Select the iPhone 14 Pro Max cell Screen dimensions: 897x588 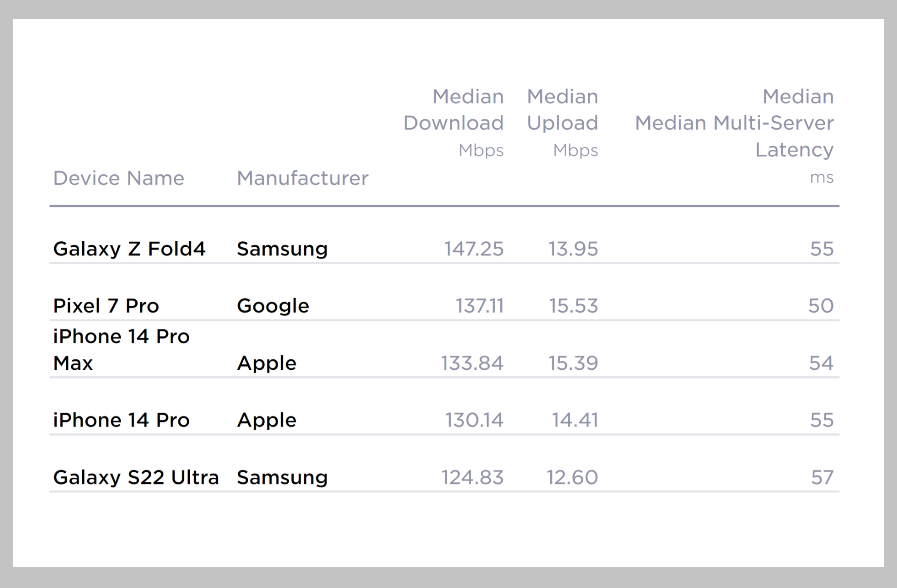coord(121,349)
